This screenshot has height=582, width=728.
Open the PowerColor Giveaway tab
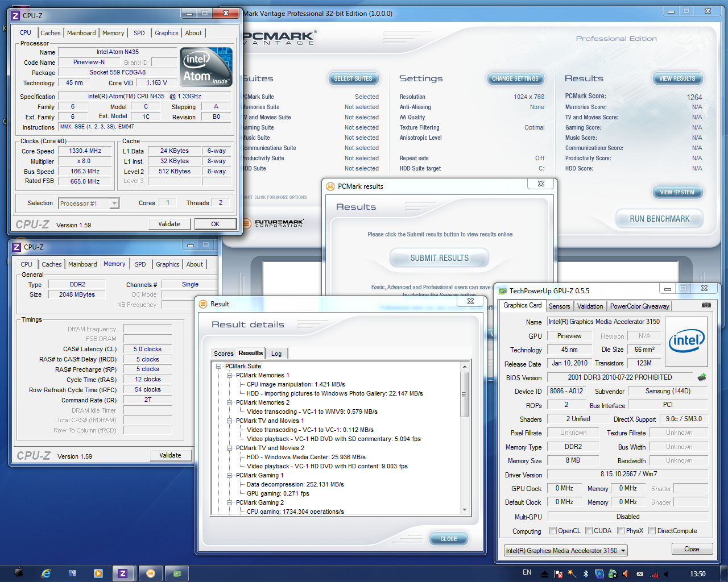coord(639,306)
